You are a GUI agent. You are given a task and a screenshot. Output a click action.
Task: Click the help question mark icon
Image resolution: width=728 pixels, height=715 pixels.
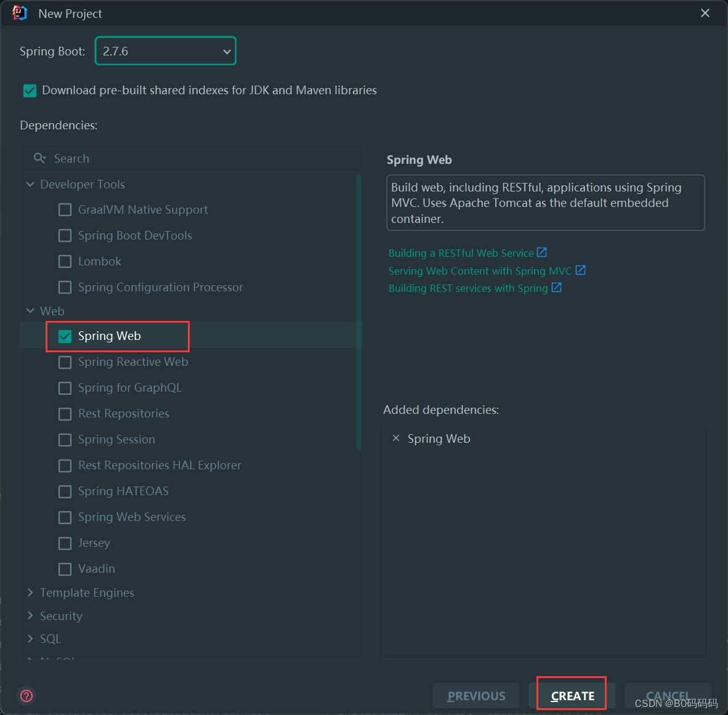point(26,696)
